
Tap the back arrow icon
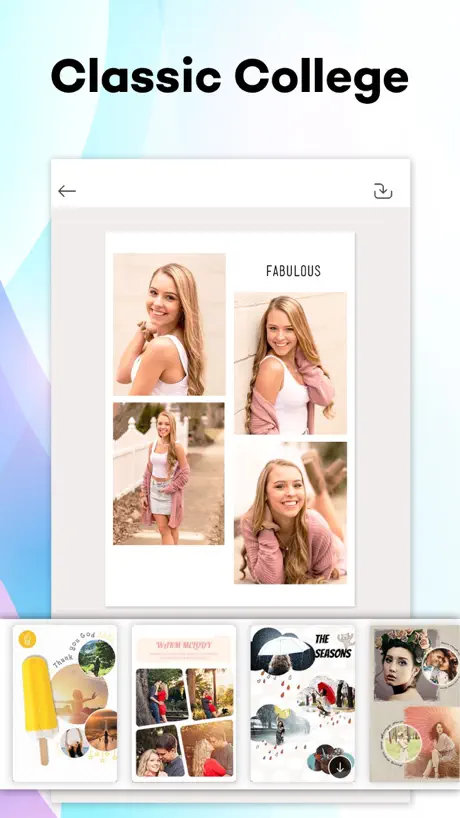pyautogui.click(x=67, y=191)
